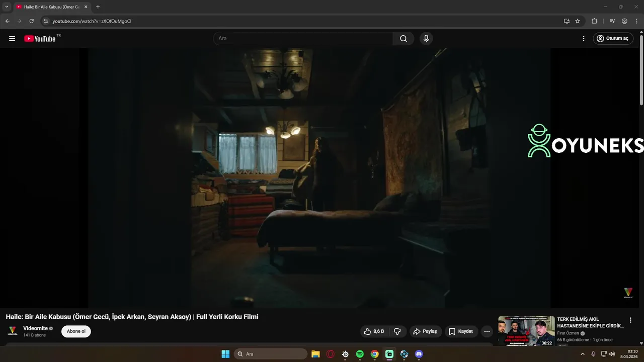Open the YouTube guide hamburger menu
The image size is (644, 362).
12,38
